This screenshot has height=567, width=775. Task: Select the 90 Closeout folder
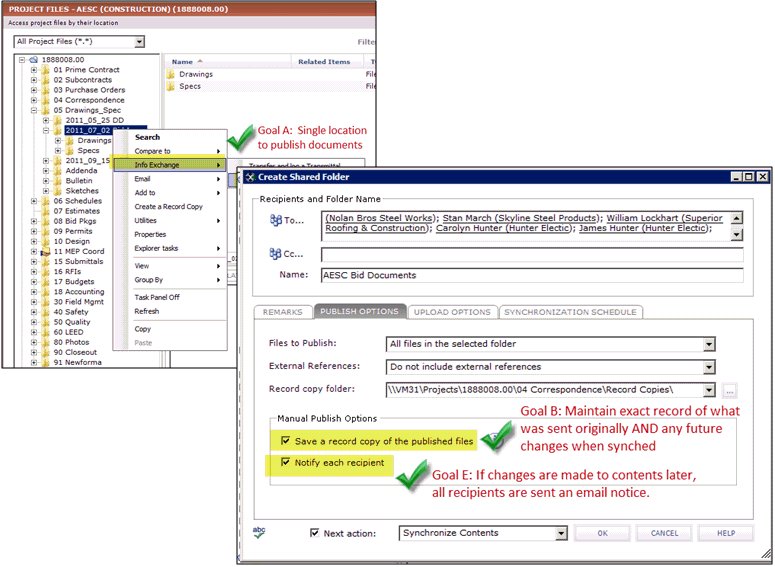click(x=75, y=352)
